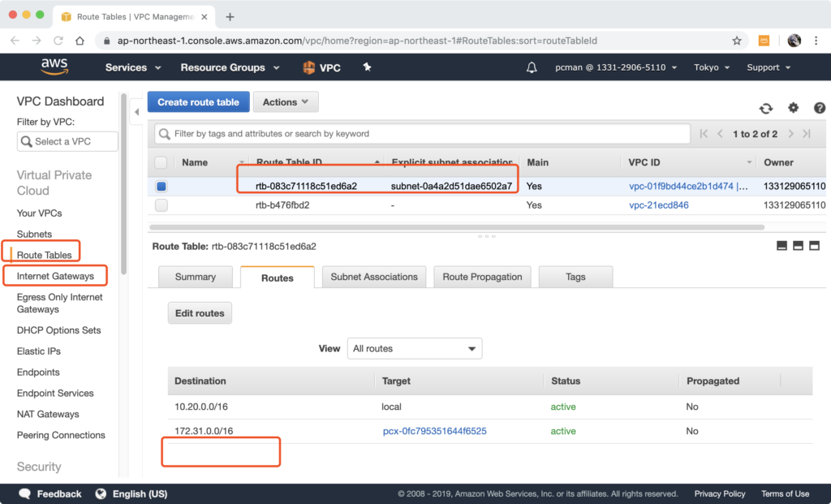This screenshot has height=504, width=831.
Task: Open Your VPCs in the sidebar
Action: pyautogui.click(x=39, y=213)
